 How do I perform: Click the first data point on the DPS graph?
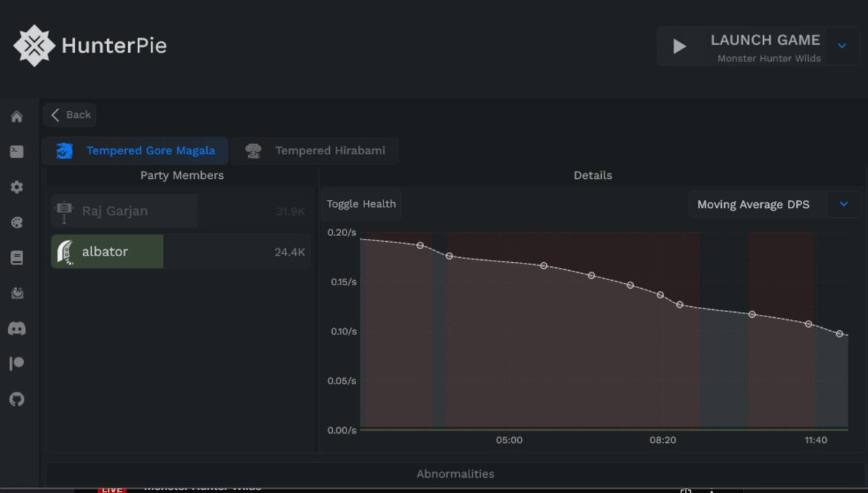coord(420,245)
